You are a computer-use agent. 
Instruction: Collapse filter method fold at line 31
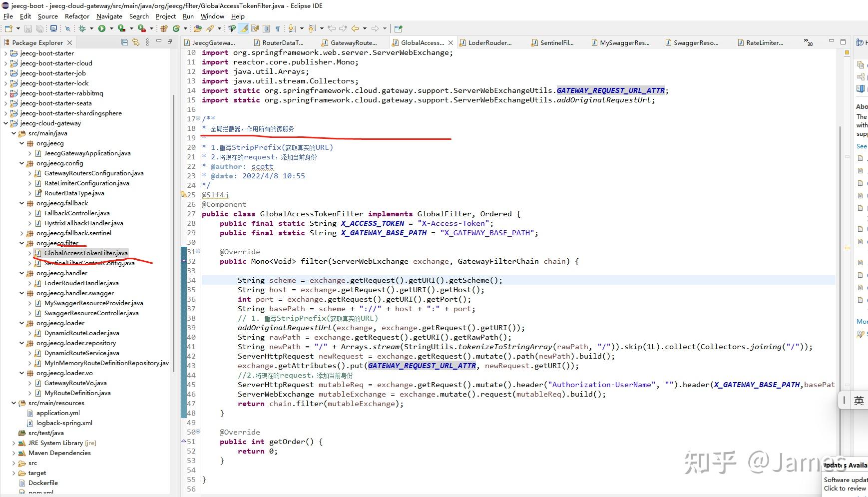pyautogui.click(x=198, y=251)
